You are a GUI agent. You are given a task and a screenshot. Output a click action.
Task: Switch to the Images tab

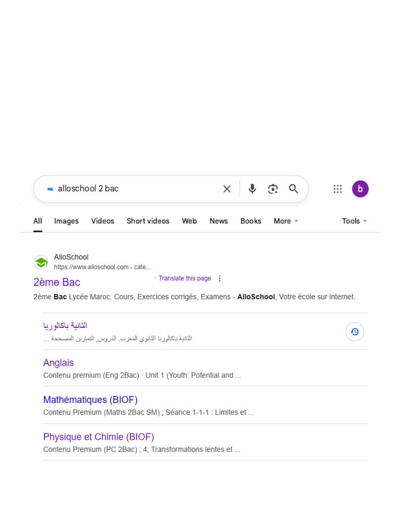click(x=66, y=221)
